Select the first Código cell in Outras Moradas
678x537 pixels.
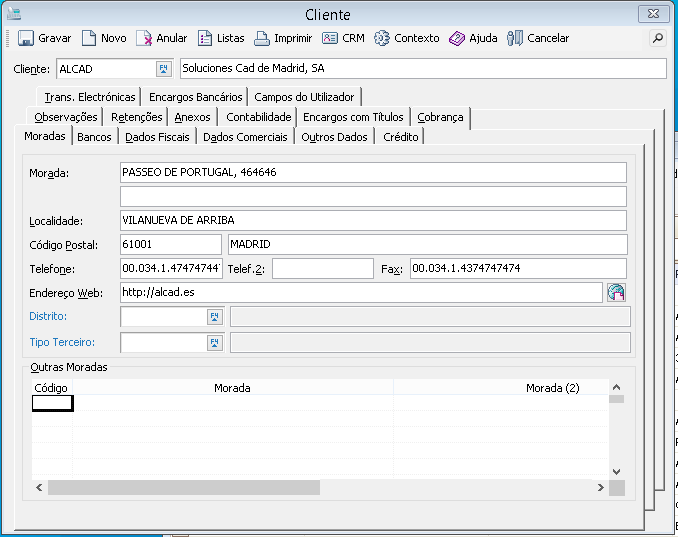pyautogui.click(x=52, y=403)
